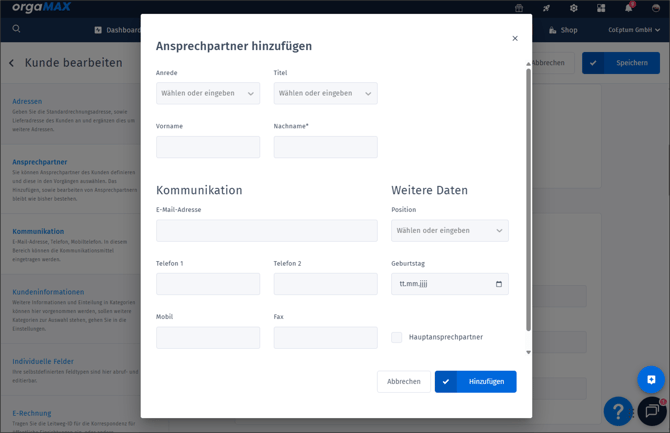
Task: Open the CoEptum GmbH account dropdown
Action: click(x=634, y=30)
